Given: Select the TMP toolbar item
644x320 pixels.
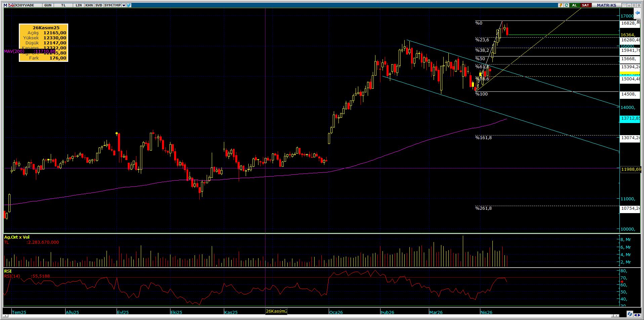Looking at the screenshot, I should tap(117, 5).
